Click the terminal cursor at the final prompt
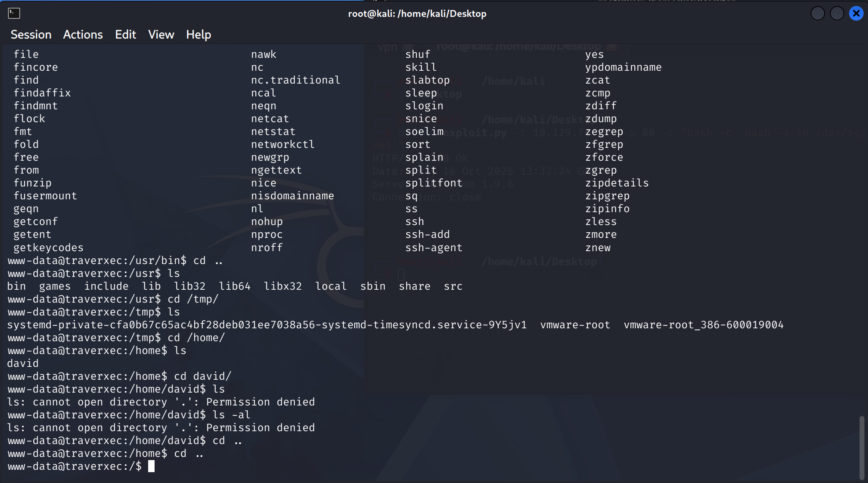 (151, 466)
